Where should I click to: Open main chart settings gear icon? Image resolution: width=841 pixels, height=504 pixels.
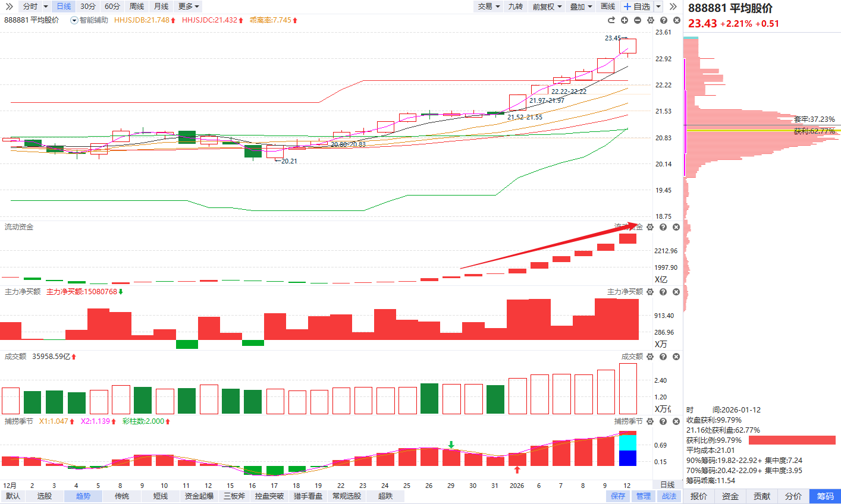tap(651, 20)
